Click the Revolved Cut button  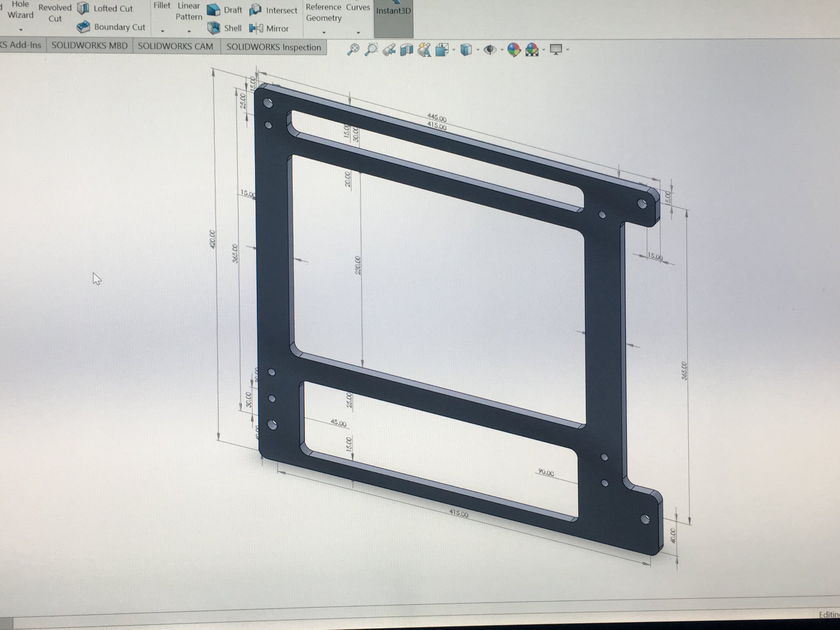tap(55, 13)
